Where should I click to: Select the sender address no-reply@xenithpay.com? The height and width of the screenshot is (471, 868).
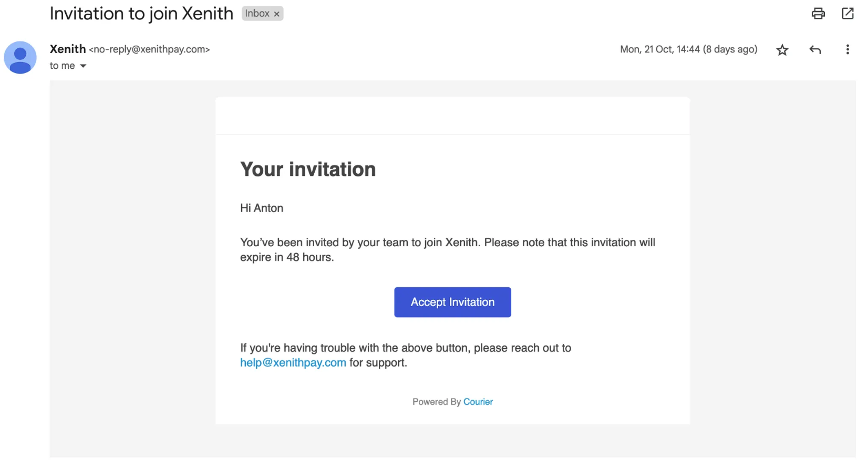coord(149,49)
